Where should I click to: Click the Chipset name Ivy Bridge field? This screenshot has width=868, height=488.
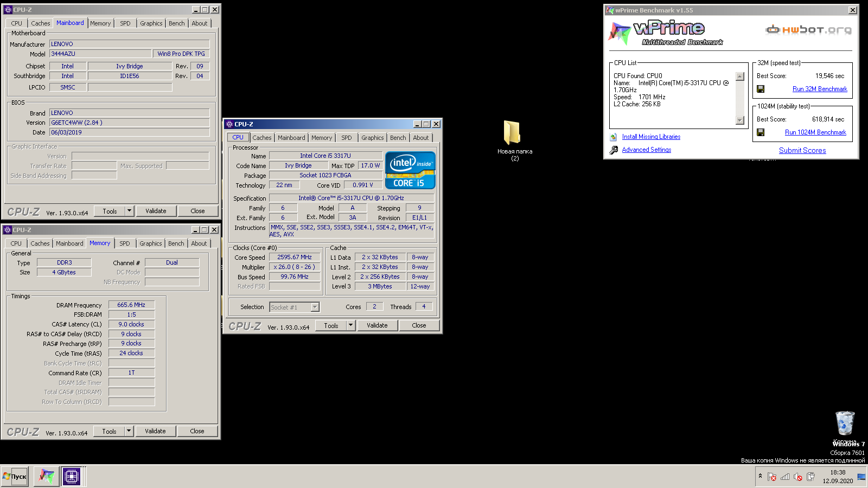(130, 66)
